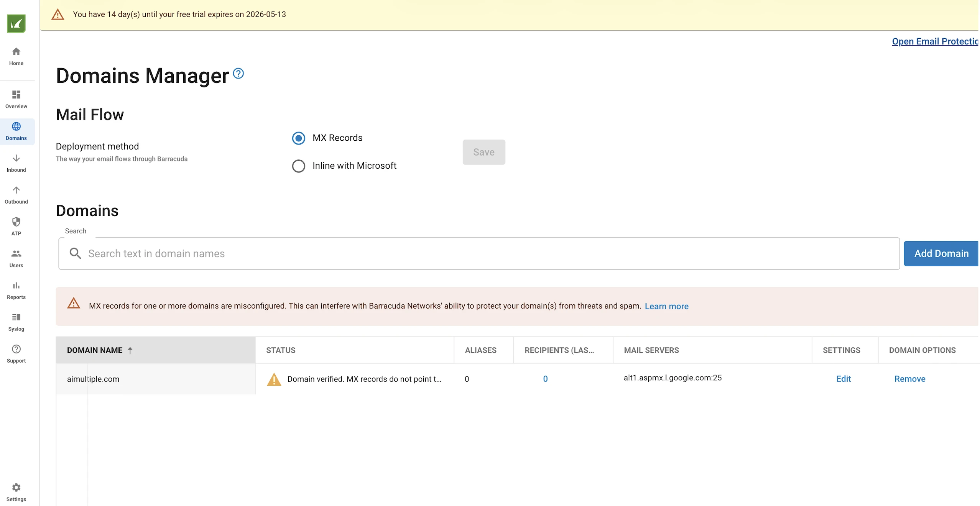Click recipients count 0 link

[x=545, y=379]
